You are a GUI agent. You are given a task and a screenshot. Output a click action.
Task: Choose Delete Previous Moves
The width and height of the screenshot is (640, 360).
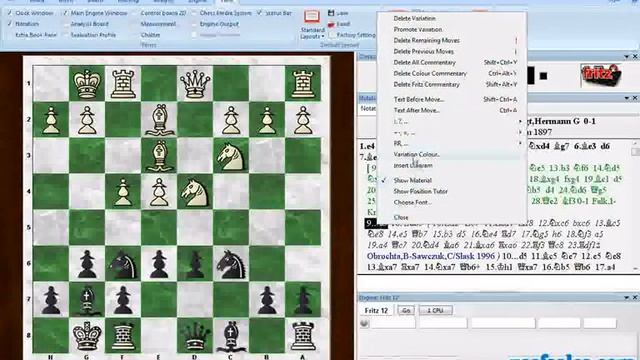point(424,51)
